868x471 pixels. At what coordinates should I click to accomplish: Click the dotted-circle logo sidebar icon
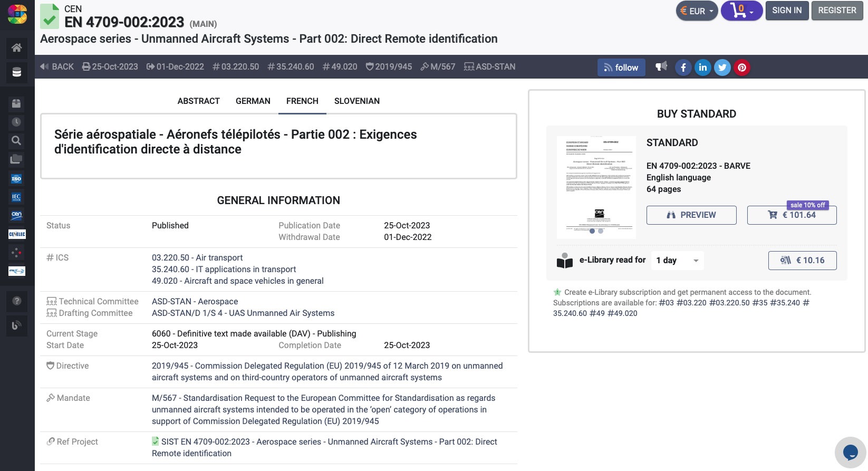tap(17, 252)
